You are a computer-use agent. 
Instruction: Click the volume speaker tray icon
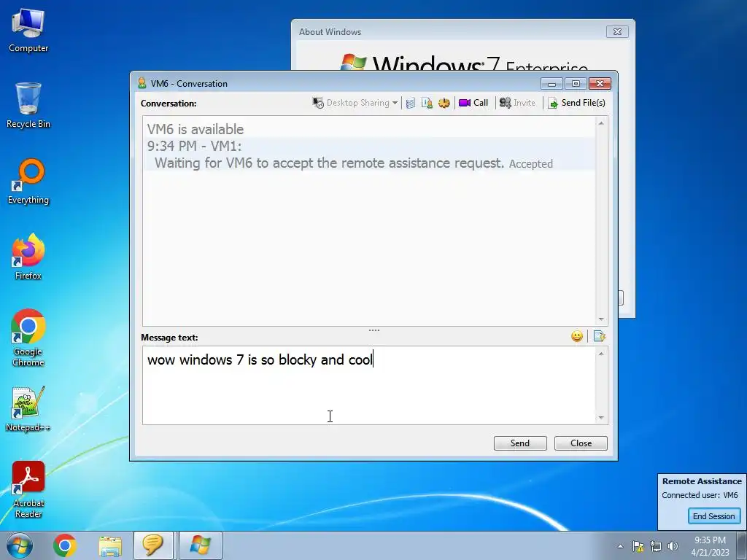click(673, 546)
